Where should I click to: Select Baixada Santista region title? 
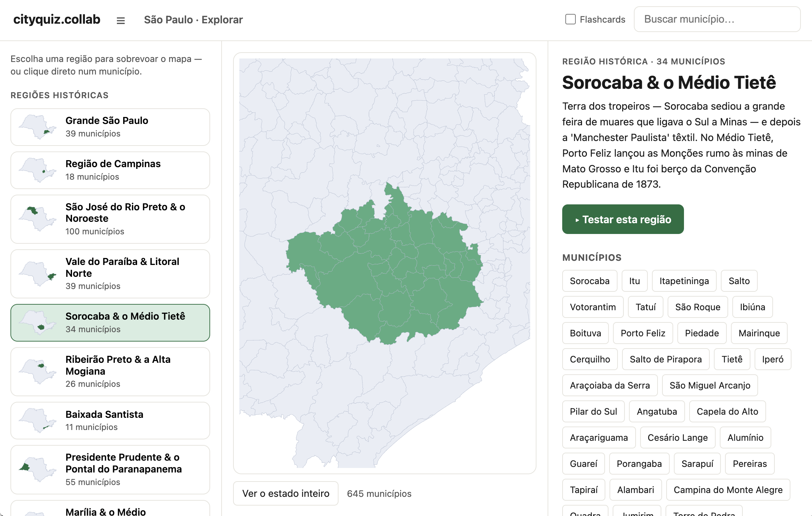coord(104,414)
